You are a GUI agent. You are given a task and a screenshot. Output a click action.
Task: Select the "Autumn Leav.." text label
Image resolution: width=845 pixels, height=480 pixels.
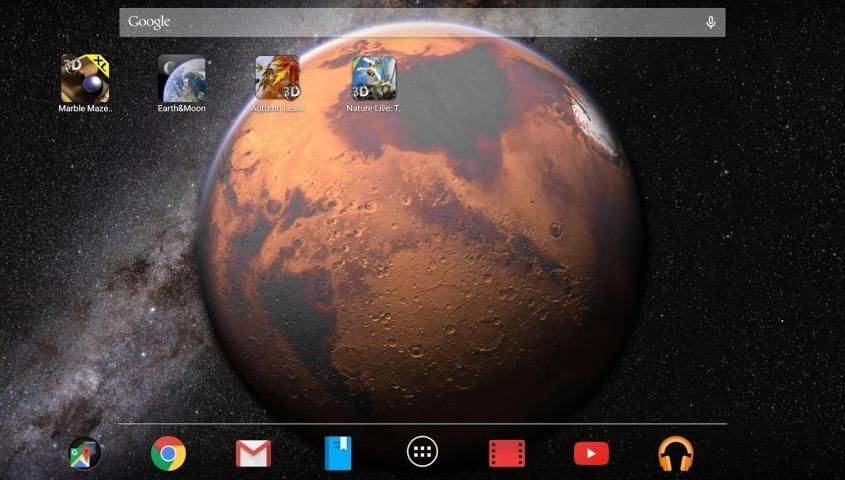(278, 108)
